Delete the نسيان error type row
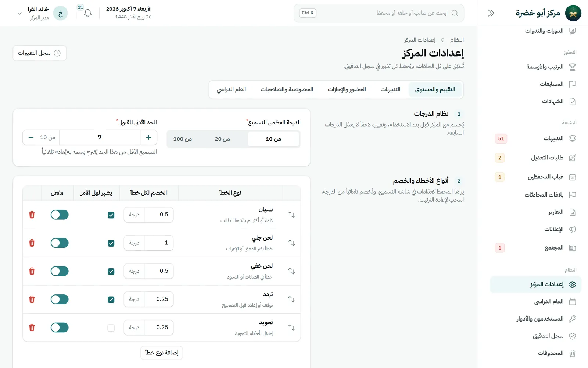The width and height of the screenshot is (588, 368). 32,215
